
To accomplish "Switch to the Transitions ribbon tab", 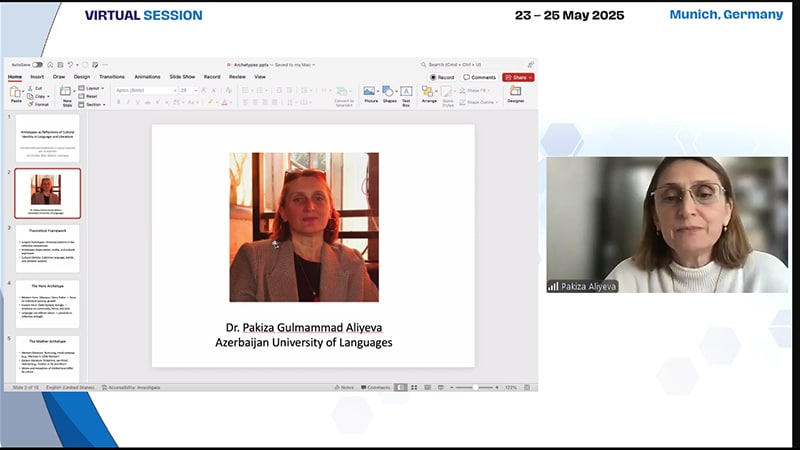I will point(112,76).
